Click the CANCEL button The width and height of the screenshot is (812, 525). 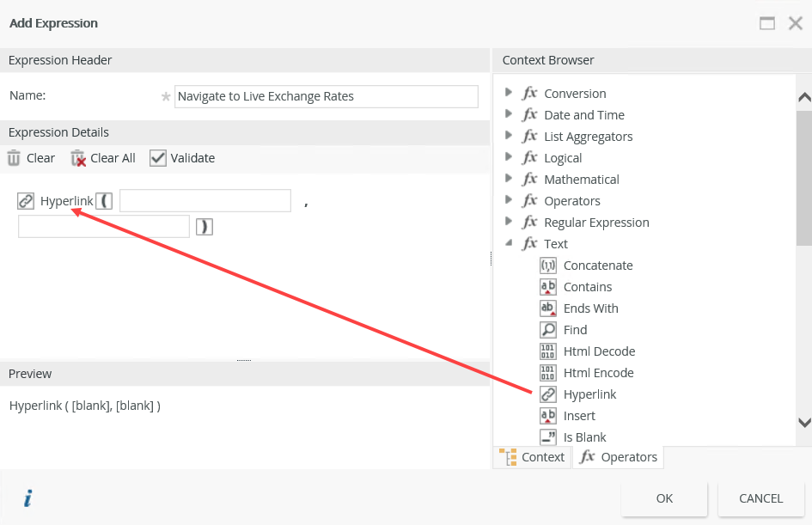760,498
